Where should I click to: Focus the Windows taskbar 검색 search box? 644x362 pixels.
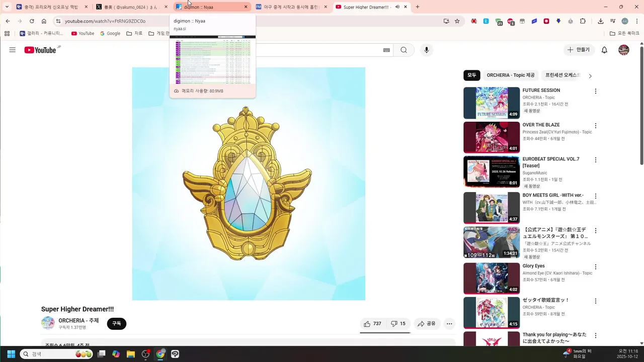point(56,354)
